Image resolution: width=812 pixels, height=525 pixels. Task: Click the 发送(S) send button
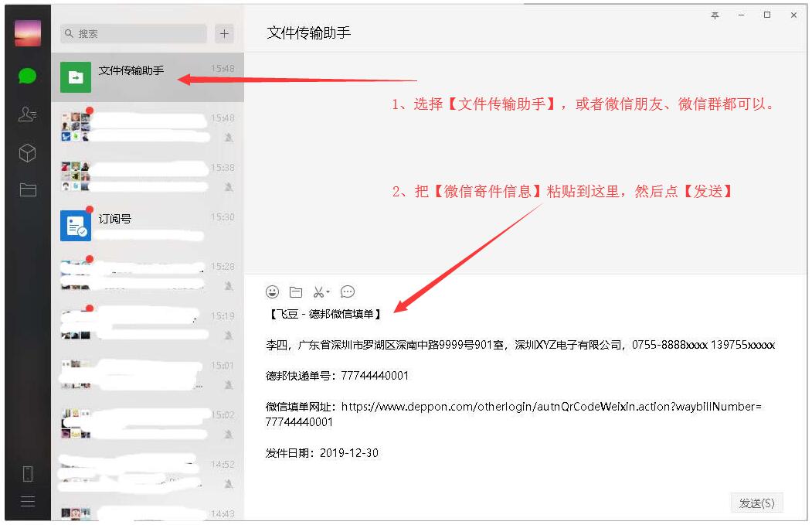point(756,503)
